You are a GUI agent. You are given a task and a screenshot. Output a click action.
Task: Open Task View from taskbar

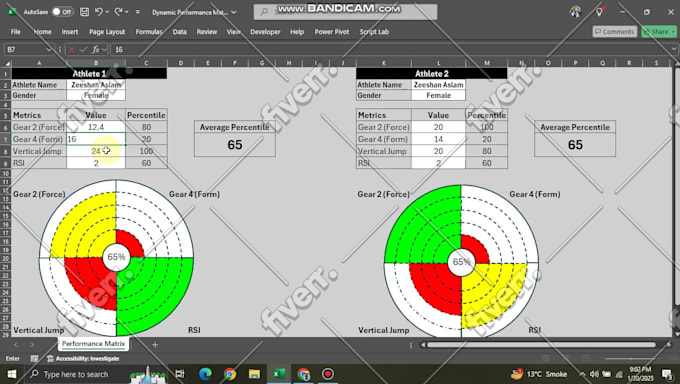click(180, 374)
